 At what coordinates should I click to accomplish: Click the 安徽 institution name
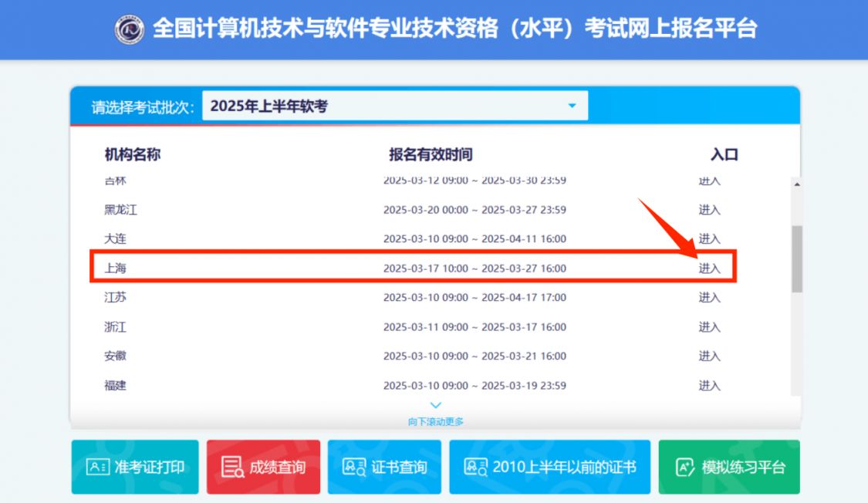pyautogui.click(x=115, y=356)
